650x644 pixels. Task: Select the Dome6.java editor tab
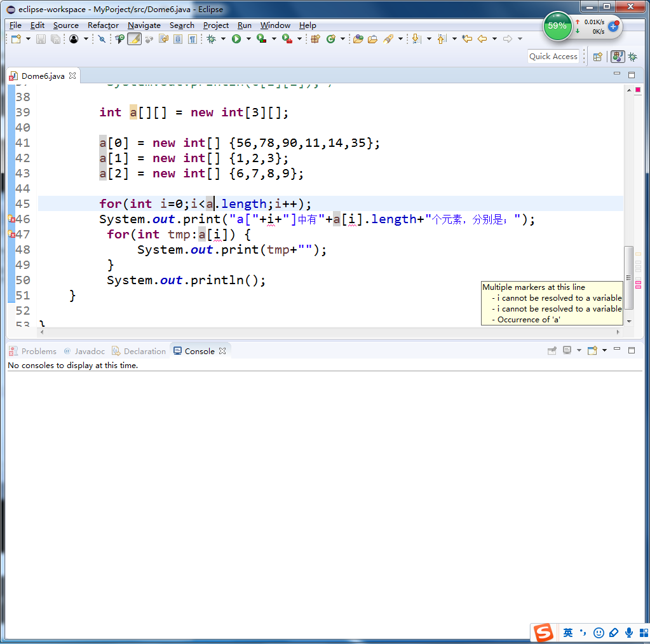(43, 76)
